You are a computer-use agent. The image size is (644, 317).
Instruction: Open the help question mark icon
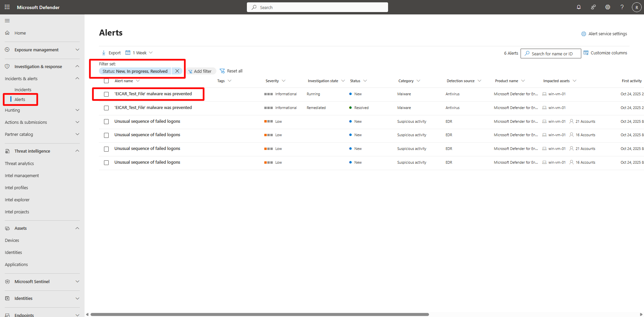[x=622, y=7]
